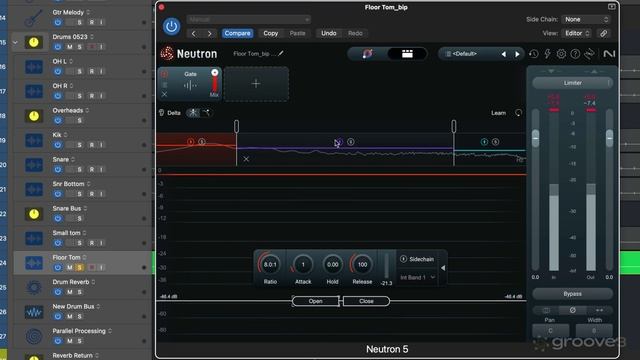Open the history clock icon in Neutron
This screenshot has height=360, width=640.
[x=533, y=54]
